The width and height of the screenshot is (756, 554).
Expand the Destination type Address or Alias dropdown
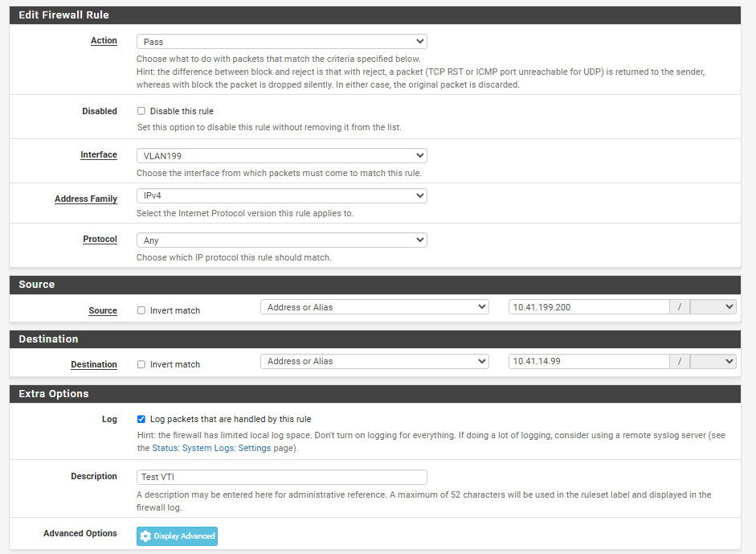tap(374, 362)
